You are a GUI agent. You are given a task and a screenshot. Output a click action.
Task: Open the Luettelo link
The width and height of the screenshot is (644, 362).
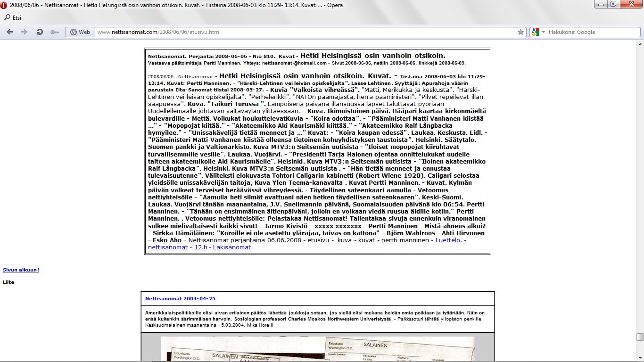[448, 240]
